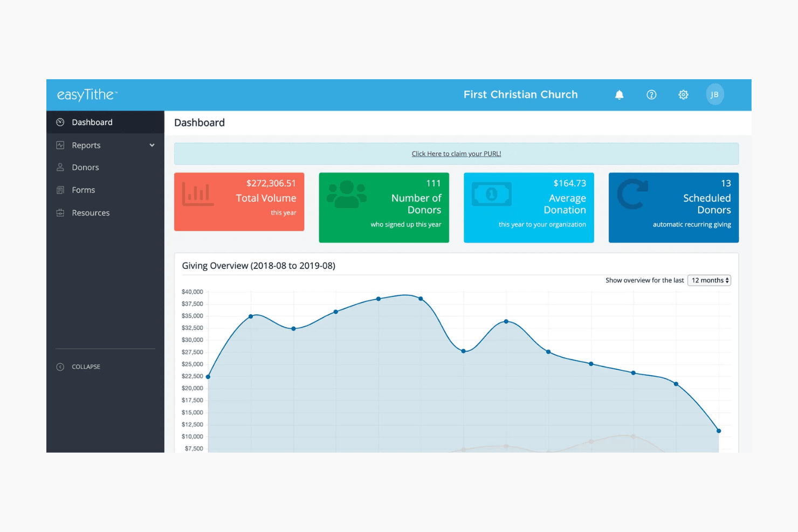
Task: Click 'who signed up this year' subtitle
Action: click(406, 225)
